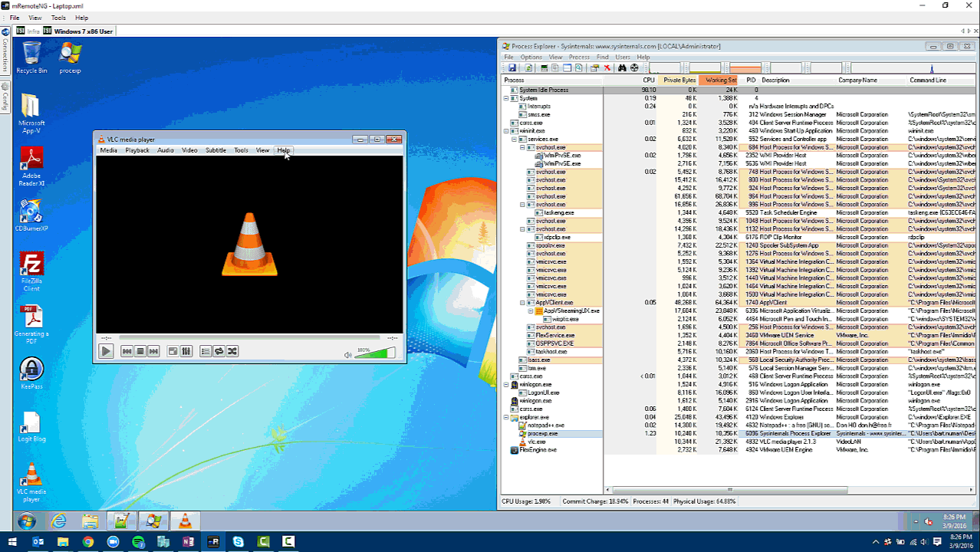Screen dimensions: 980x552
Task: Select Adobe Reader XI desktop icon
Action: pos(31,166)
